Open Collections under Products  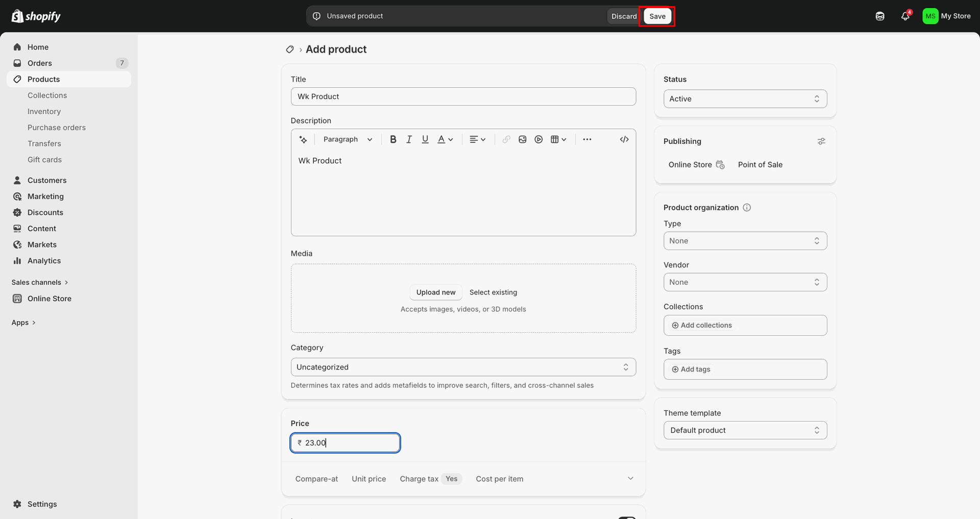[x=47, y=95]
